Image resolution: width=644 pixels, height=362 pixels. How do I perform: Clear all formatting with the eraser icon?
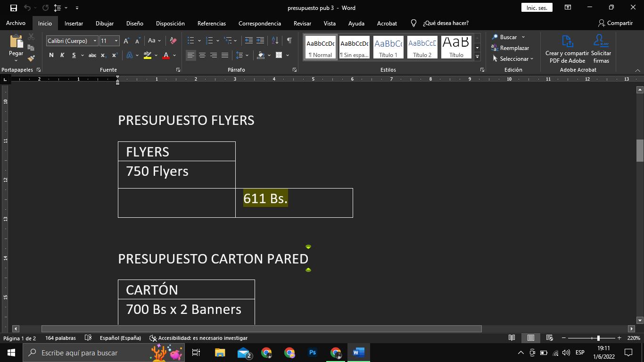click(173, 41)
